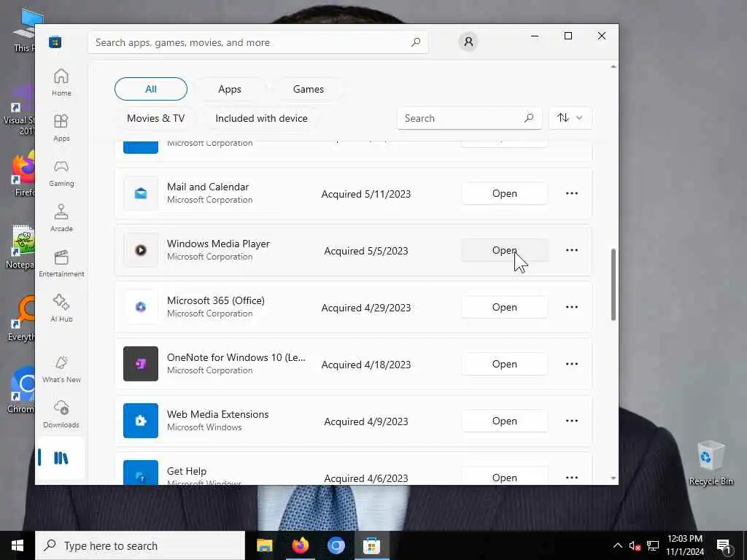This screenshot has width=747, height=560.
Task: Open the Gaming section
Action: coord(61,173)
